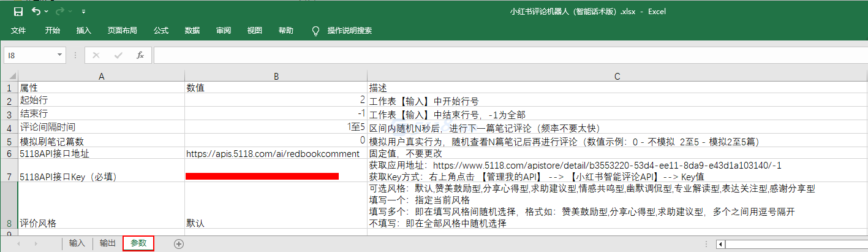Click the Redo arrow icon
The height and width of the screenshot is (252, 868).
(x=61, y=12)
